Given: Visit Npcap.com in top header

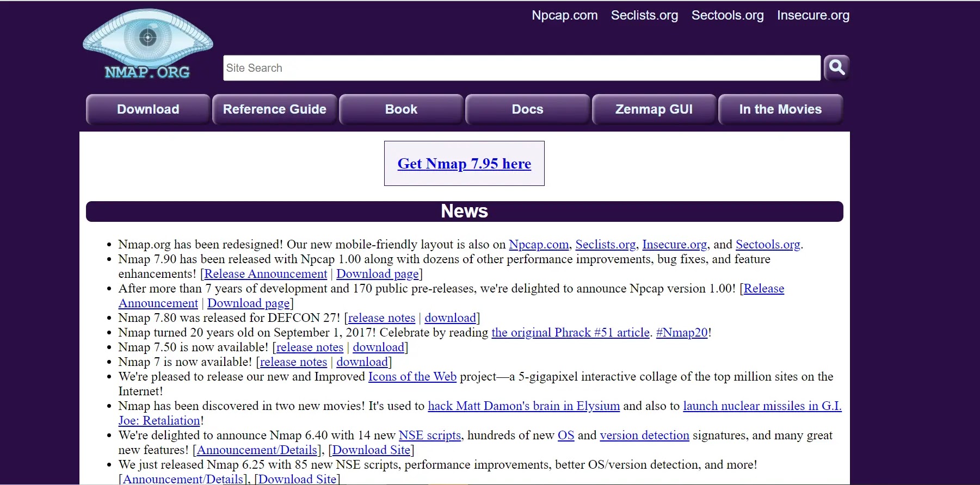Looking at the screenshot, I should (565, 15).
